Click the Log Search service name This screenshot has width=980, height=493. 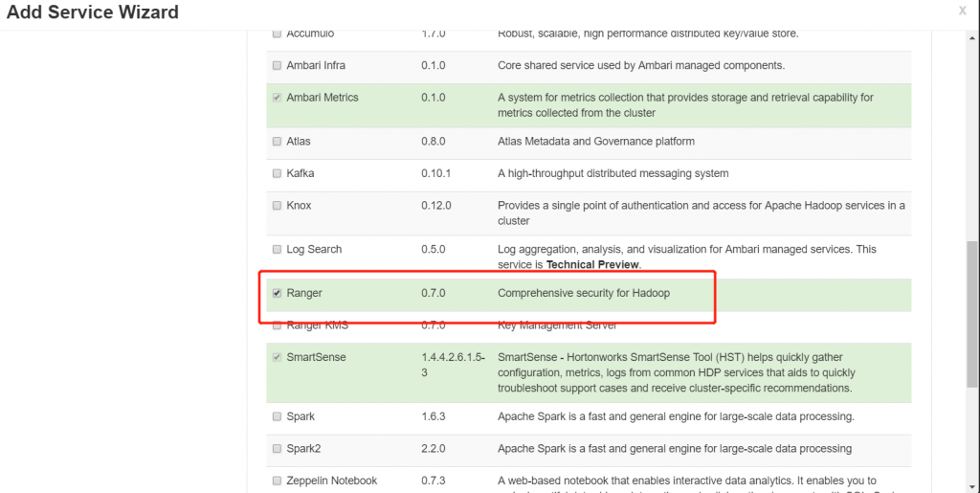[x=314, y=249]
